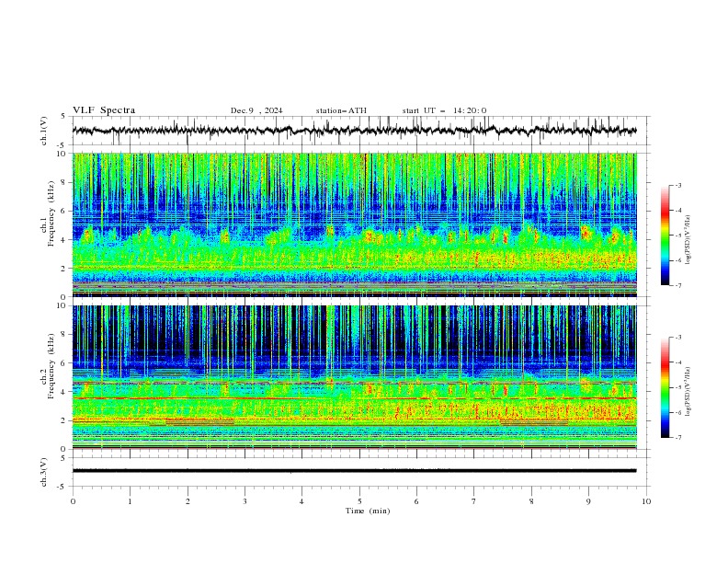Click the "-7" label on lower colorbar
The height and width of the screenshot is (563, 728).
pyautogui.click(x=678, y=438)
